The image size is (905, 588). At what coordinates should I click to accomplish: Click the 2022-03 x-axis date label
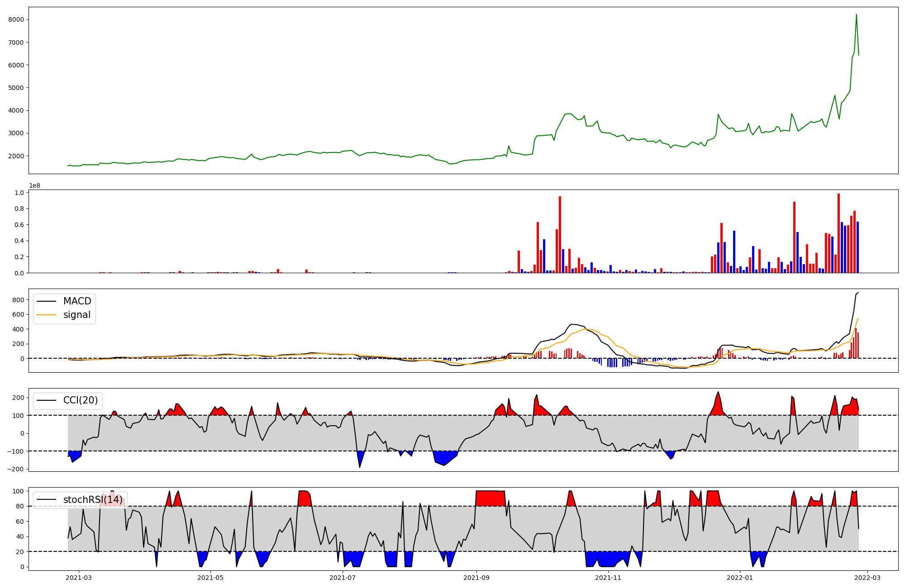tap(867, 577)
